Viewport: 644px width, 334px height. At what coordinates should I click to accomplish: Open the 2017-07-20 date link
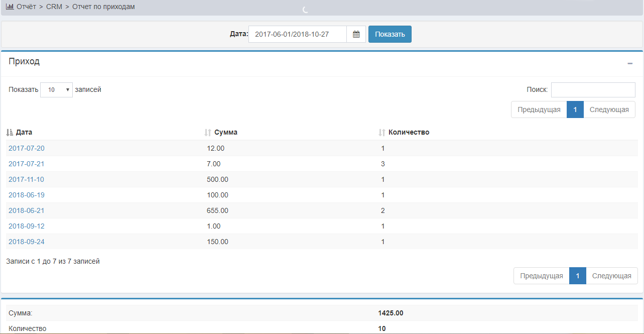tap(27, 148)
